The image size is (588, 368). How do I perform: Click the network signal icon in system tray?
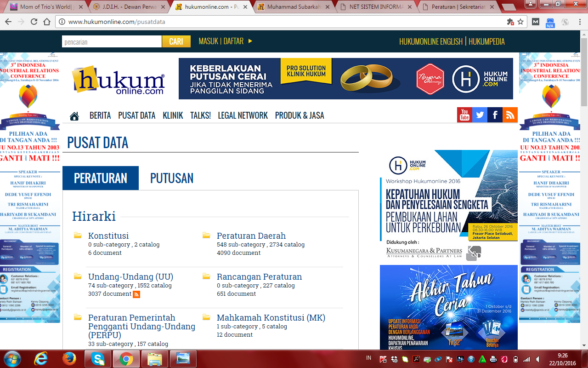pyautogui.click(x=527, y=359)
